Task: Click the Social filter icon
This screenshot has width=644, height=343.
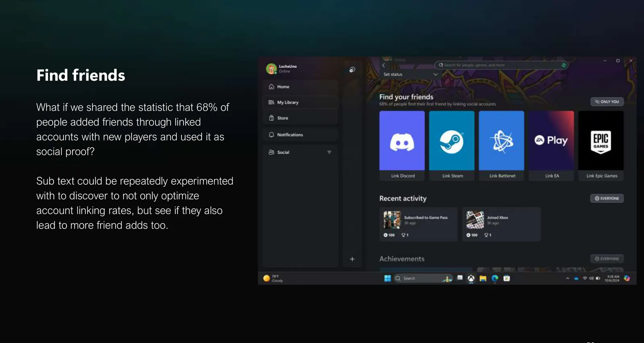Action: pyautogui.click(x=329, y=152)
